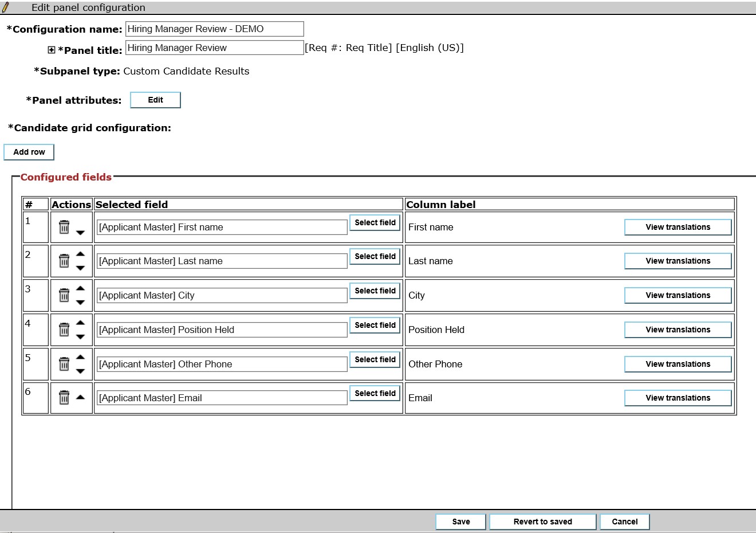This screenshot has width=756, height=533.
Task: Select field for Email row
Action: 375,393
